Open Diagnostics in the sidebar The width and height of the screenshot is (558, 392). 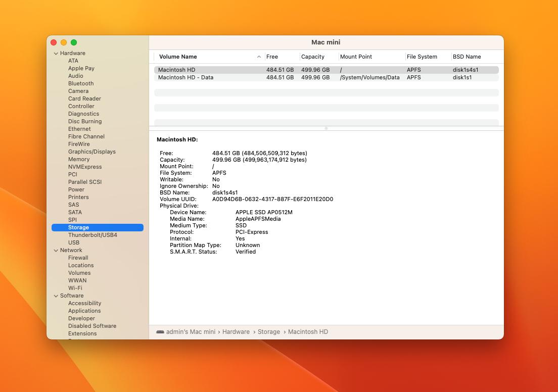pos(83,114)
